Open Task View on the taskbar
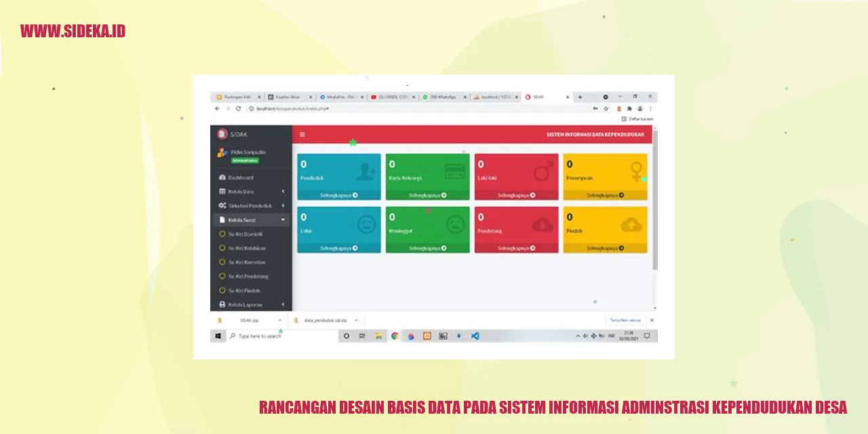The height and width of the screenshot is (434, 868). coord(362,336)
